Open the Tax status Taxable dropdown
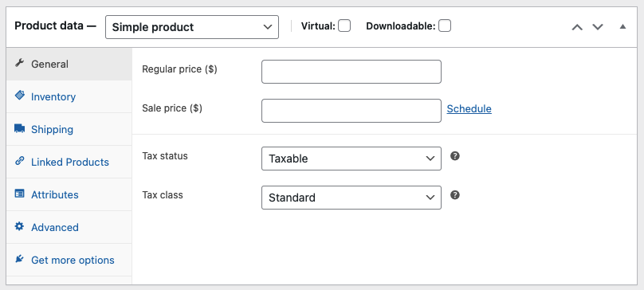 (x=351, y=159)
